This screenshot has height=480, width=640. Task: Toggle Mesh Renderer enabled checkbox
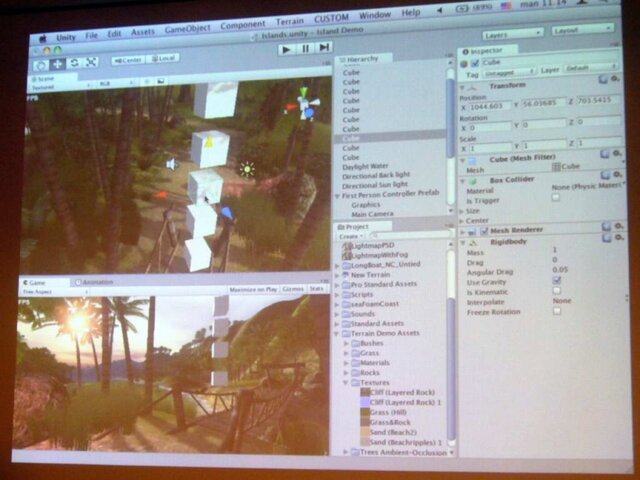(484, 231)
